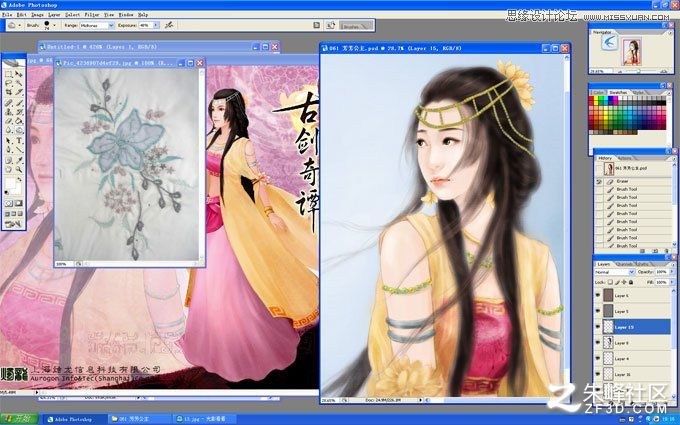The width and height of the screenshot is (680, 425).
Task: Open the Window menu
Action: (126, 14)
